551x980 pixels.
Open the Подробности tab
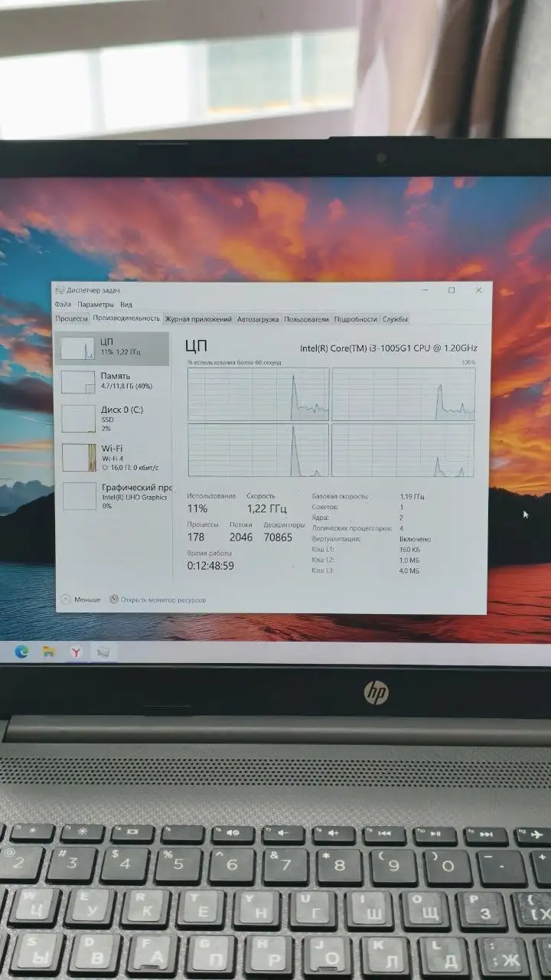point(356,318)
